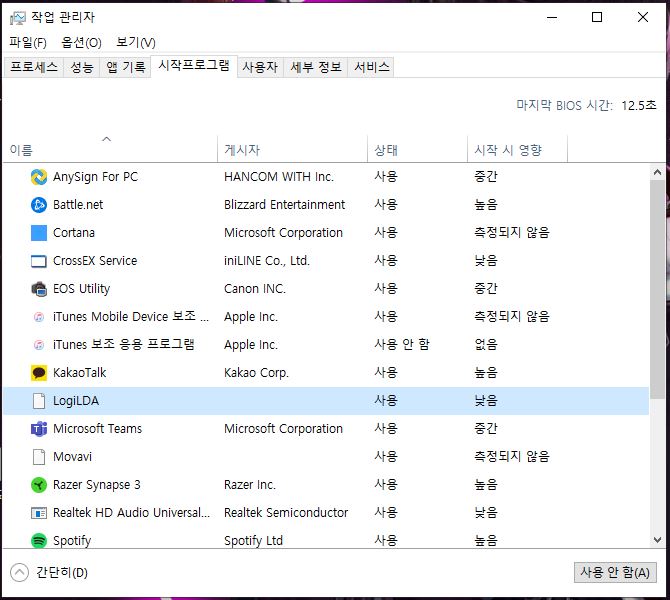Click the 사용 안 함 status cell
This screenshot has height=600, width=670.
point(402,344)
